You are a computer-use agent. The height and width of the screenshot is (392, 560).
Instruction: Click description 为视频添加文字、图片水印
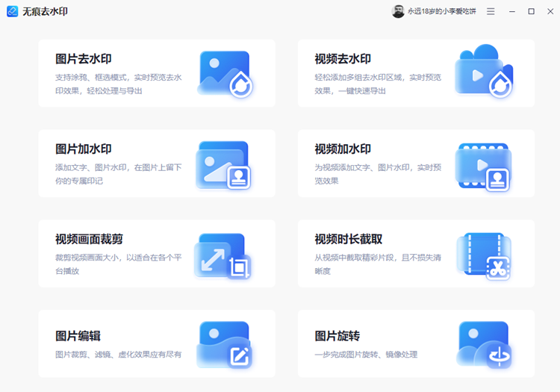362,167
